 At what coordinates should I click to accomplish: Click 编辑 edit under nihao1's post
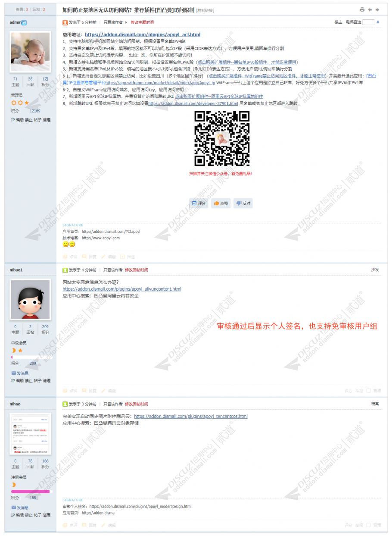coord(109,391)
